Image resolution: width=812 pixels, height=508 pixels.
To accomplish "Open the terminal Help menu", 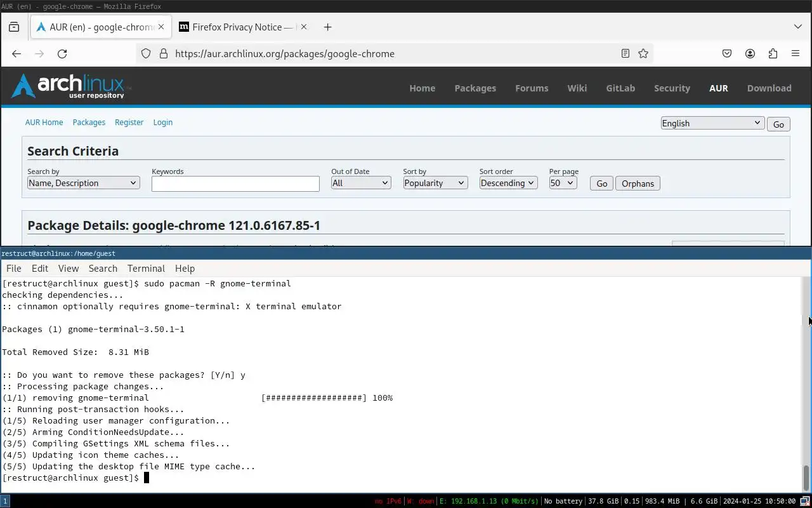I will click(x=185, y=268).
